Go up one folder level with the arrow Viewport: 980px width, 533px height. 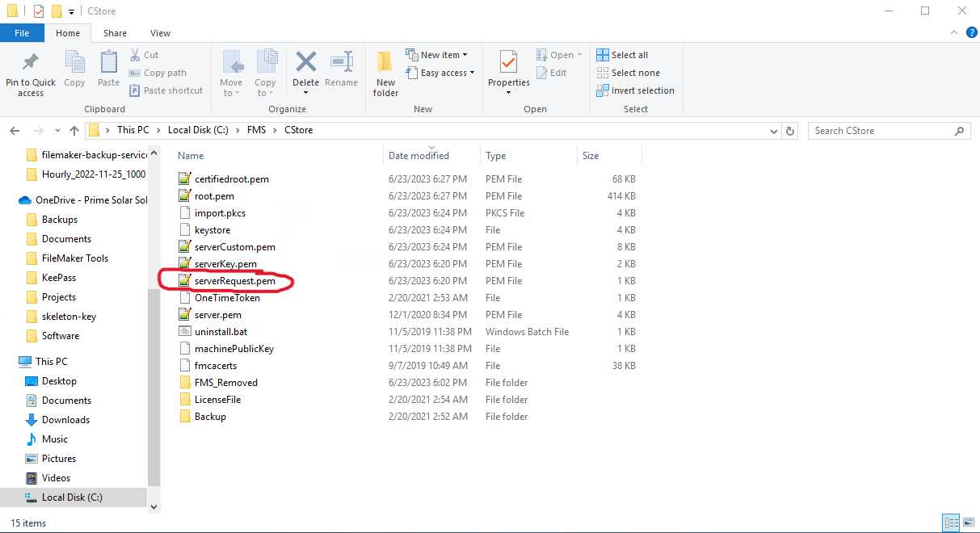click(x=74, y=131)
